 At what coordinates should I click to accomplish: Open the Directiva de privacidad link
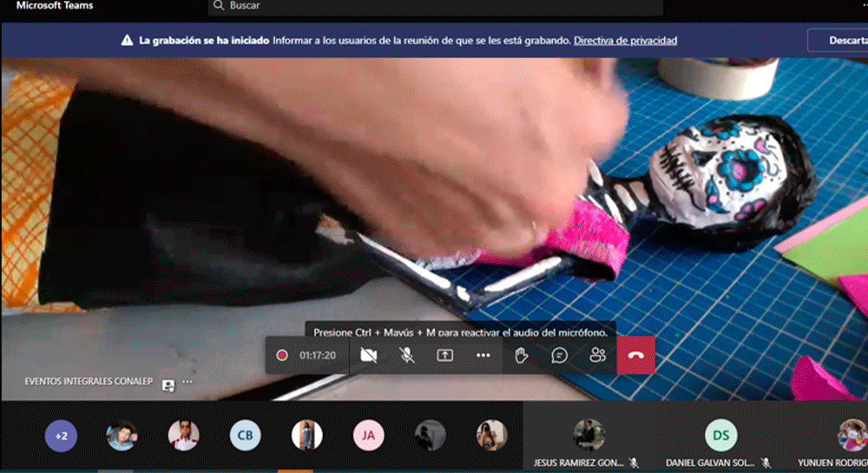(x=625, y=40)
